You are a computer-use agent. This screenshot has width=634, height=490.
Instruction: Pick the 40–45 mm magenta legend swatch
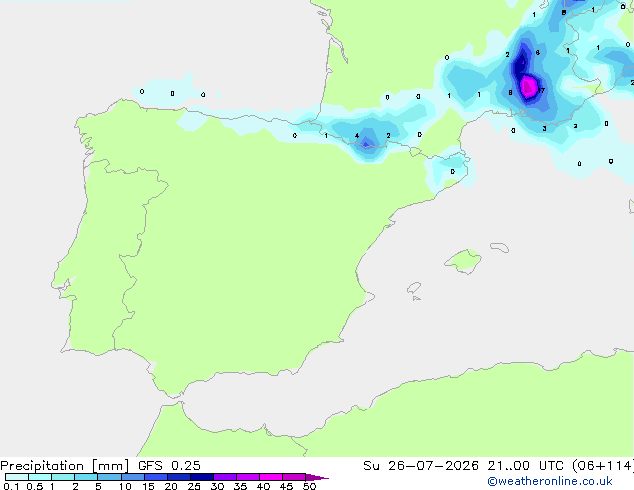[x=271, y=477]
